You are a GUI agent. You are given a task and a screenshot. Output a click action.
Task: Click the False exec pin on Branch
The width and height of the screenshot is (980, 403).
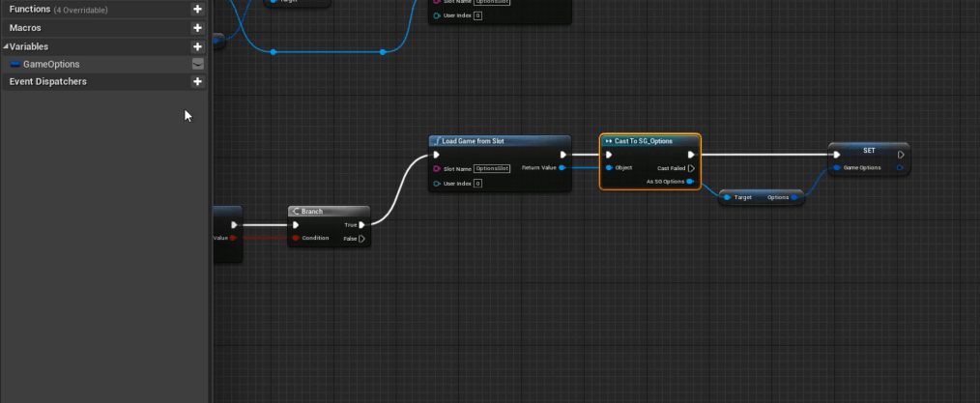361,239
